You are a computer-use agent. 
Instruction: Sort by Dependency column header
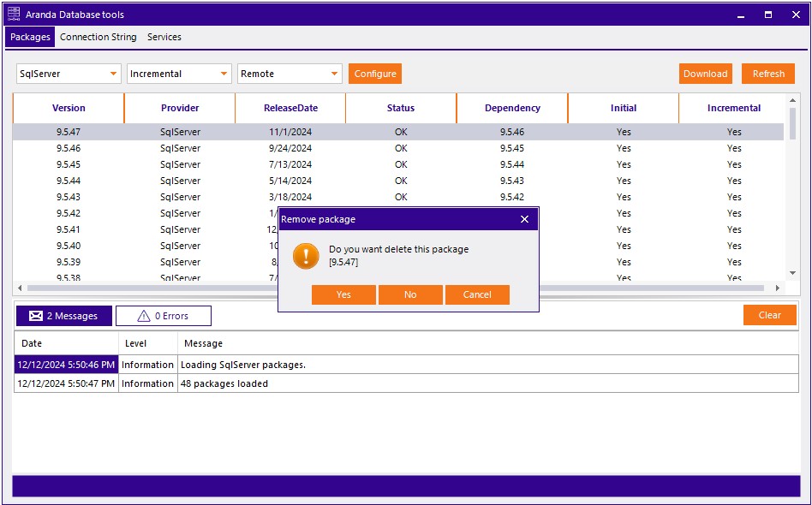(x=512, y=108)
